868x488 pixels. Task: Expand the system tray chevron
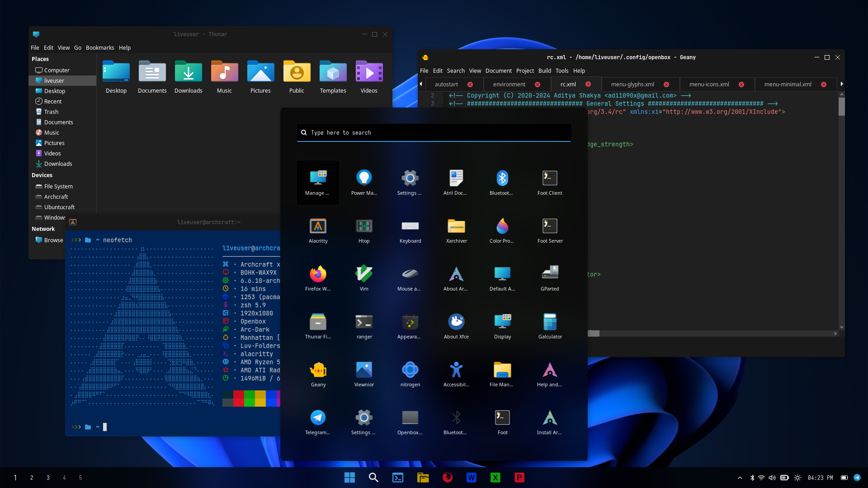point(740,478)
